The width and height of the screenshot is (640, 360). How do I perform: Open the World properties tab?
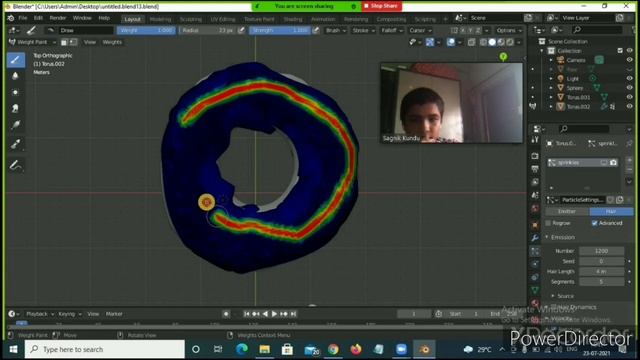(535, 209)
